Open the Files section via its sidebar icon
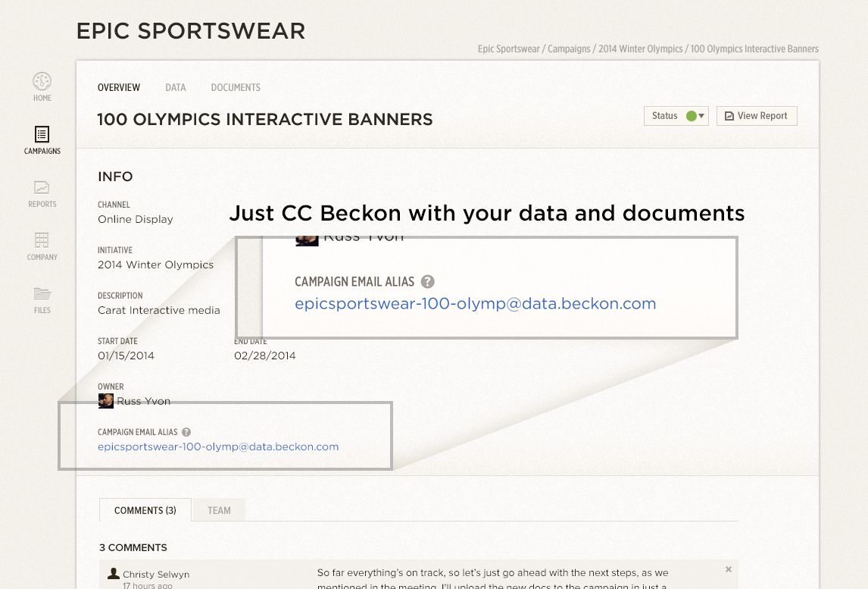Screen dimensions: 868x589 [x=42, y=293]
